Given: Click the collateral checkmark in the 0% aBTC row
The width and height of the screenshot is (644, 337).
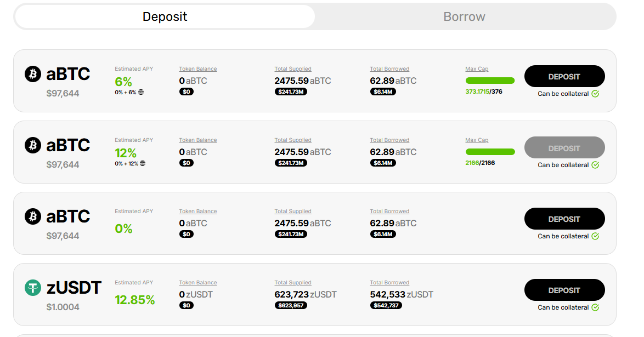Looking at the screenshot, I should (x=595, y=236).
